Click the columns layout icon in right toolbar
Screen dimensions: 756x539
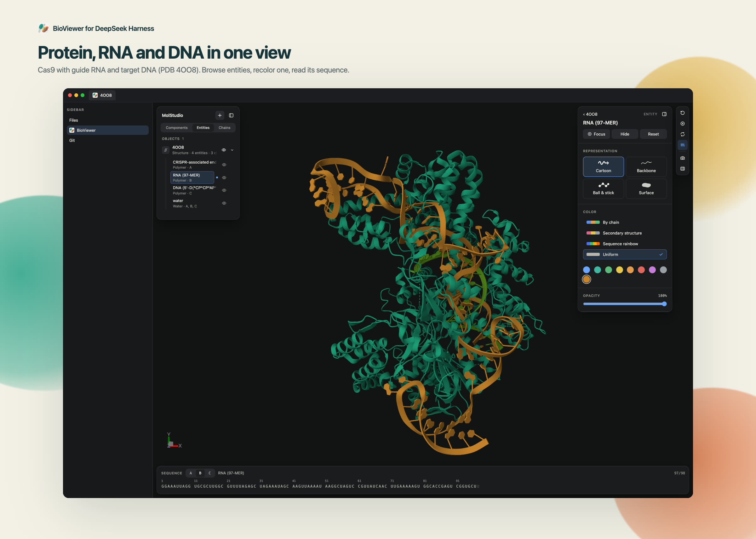[x=682, y=169]
